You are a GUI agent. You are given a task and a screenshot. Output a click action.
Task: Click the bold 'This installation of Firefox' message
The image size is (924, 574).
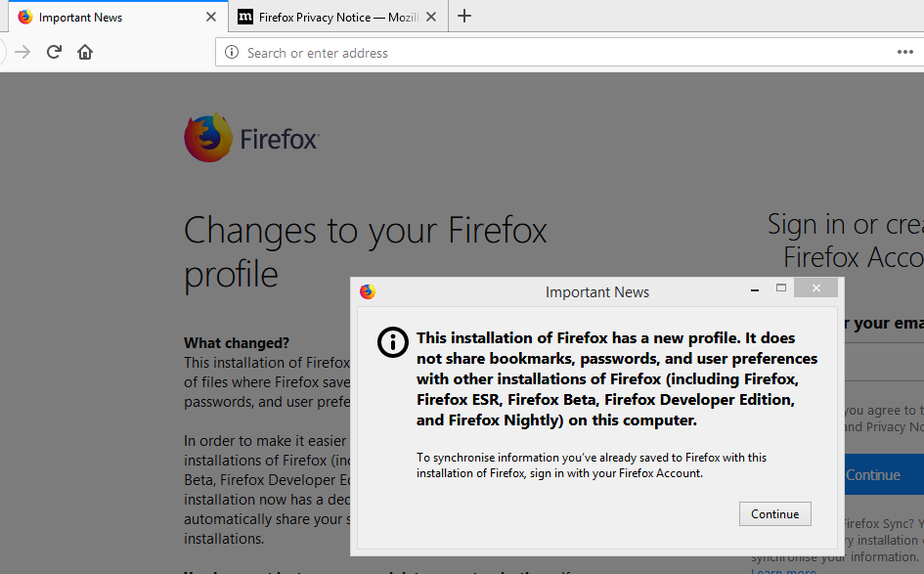click(x=617, y=379)
